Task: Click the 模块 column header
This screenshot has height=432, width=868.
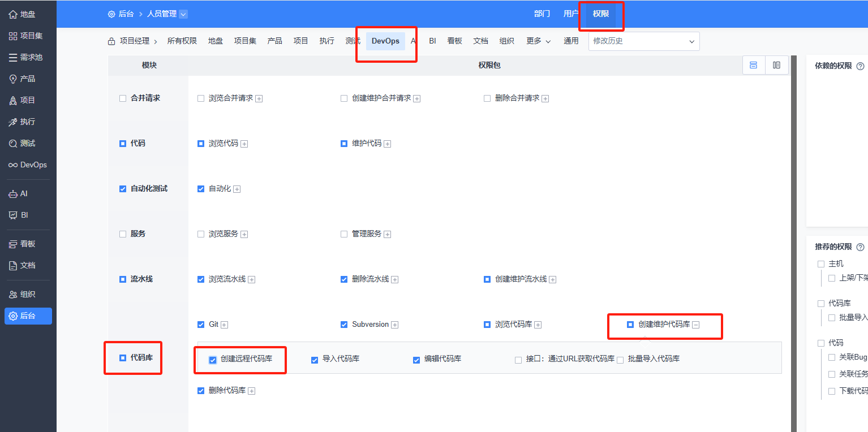Action: pyautogui.click(x=149, y=66)
